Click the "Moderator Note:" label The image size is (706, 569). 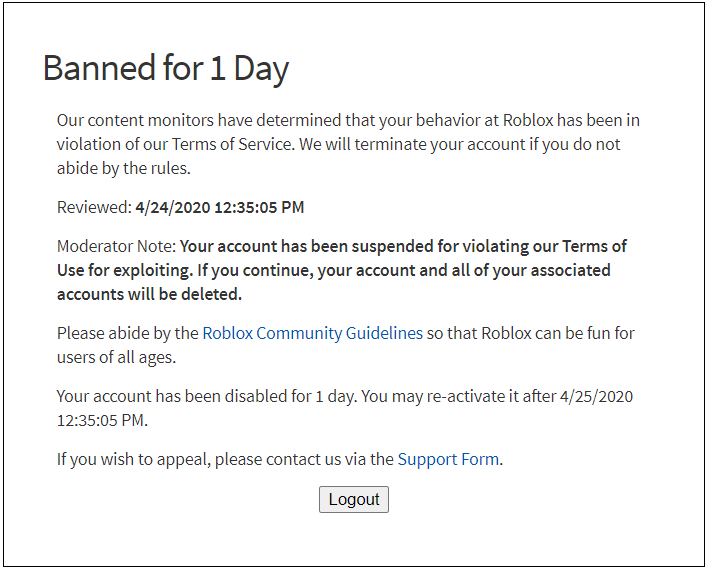click(x=116, y=246)
